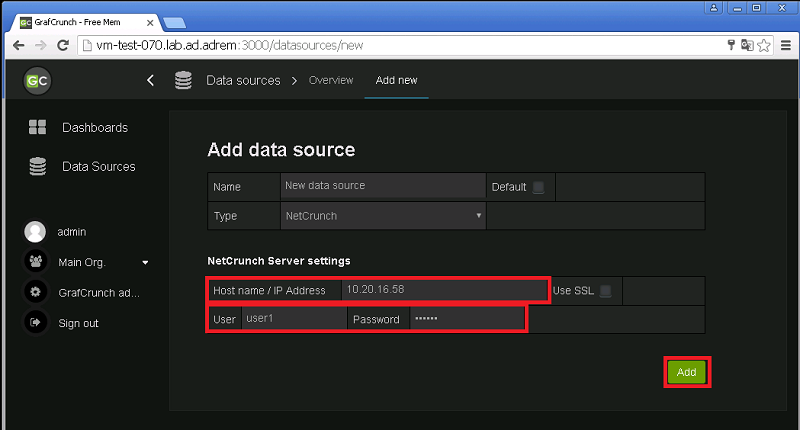Click the GrafCrunch GC logo
Viewport: 800px width, 430px height.
click(x=37, y=81)
